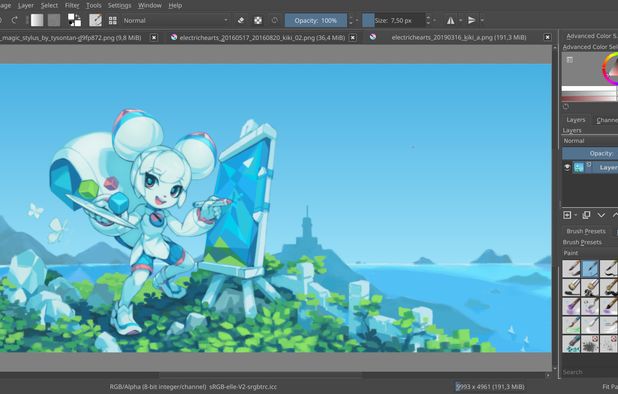Select the first purple watercolor brush preset
The image size is (618, 394).
tap(571, 306)
